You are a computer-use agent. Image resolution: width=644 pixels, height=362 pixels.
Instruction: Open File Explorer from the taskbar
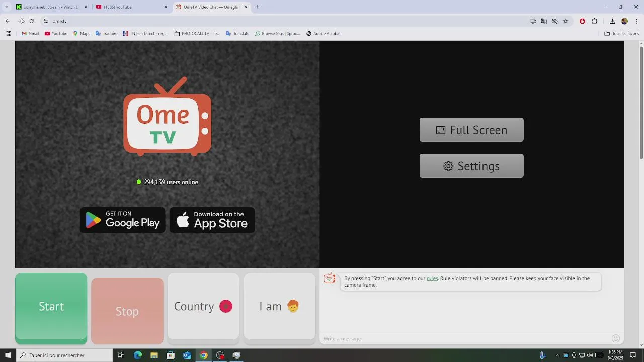point(154,355)
